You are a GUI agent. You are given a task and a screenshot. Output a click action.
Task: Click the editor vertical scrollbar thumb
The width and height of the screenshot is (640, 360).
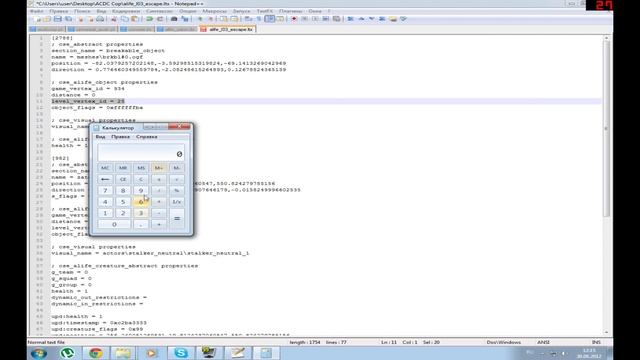click(x=606, y=129)
